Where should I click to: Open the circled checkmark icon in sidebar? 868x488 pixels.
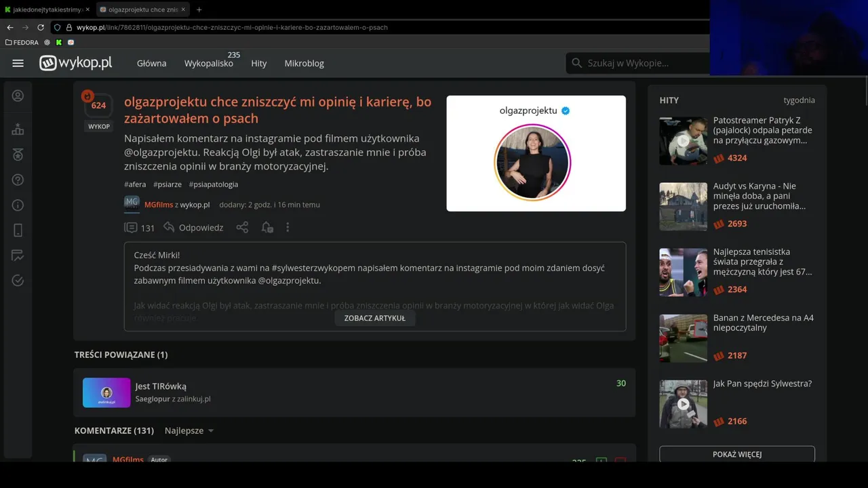tap(18, 281)
